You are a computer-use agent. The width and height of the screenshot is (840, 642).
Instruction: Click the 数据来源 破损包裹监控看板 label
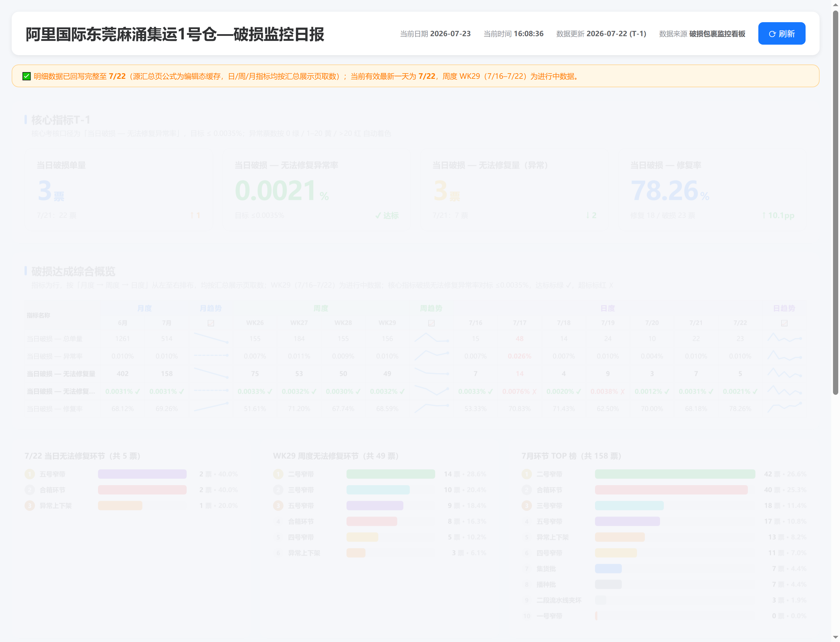click(702, 34)
